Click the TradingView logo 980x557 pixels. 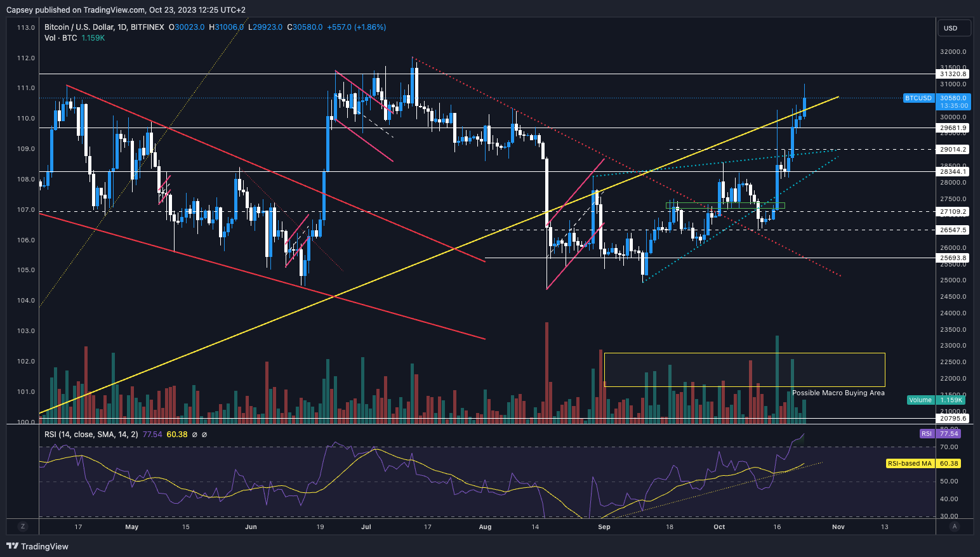37,546
